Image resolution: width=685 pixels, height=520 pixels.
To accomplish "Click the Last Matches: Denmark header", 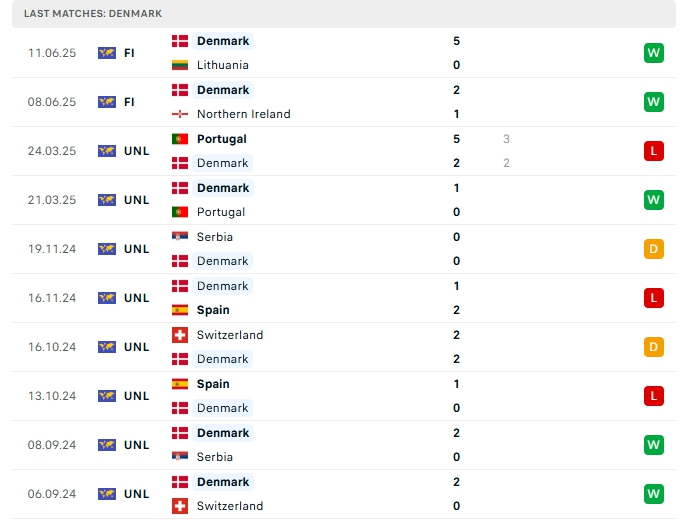I will click(93, 14).
